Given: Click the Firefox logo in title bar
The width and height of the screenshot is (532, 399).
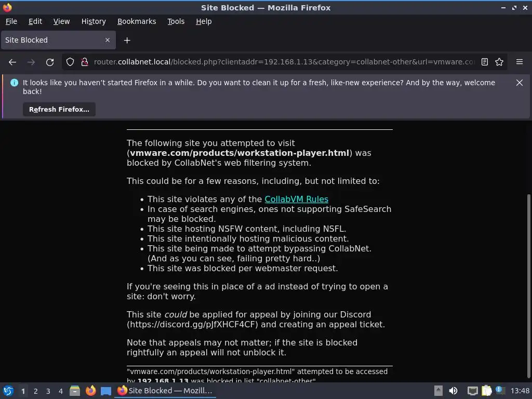Looking at the screenshot, I should pos(7,7).
